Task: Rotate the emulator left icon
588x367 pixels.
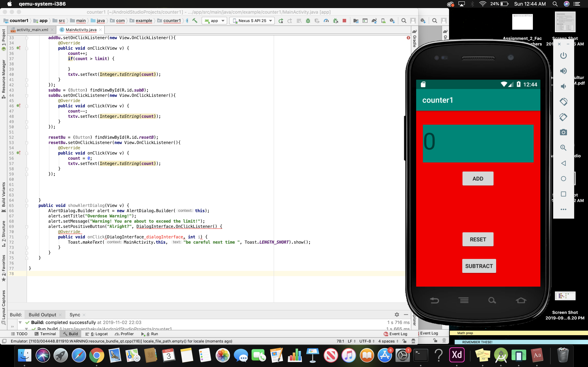Action: pos(563,102)
